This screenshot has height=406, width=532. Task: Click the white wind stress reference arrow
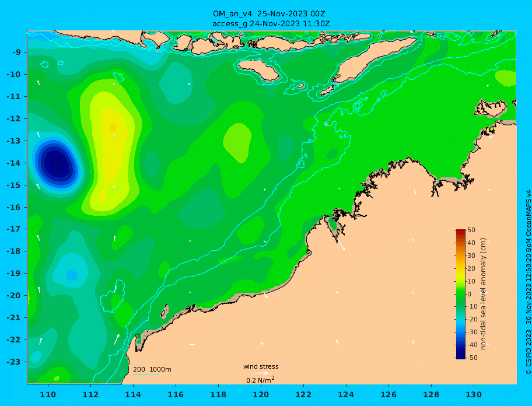coord(261,373)
